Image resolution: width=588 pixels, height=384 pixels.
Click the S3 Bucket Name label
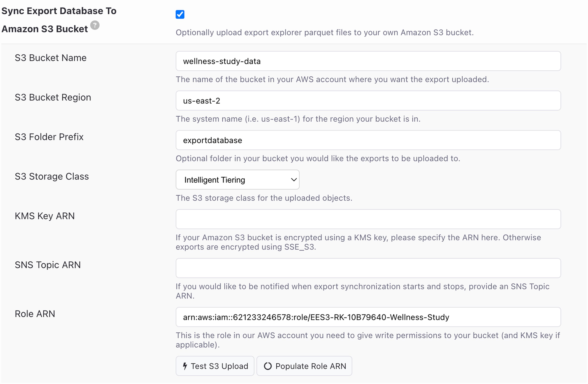tap(51, 58)
